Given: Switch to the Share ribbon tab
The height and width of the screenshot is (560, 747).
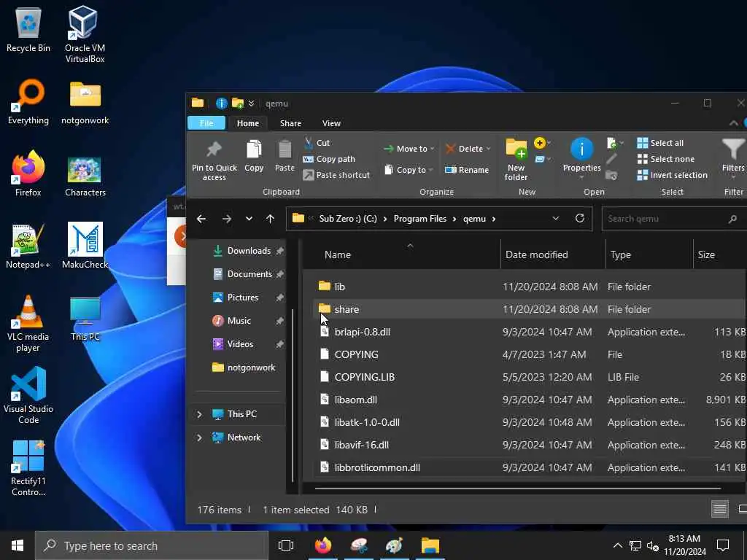Looking at the screenshot, I should [x=290, y=122].
